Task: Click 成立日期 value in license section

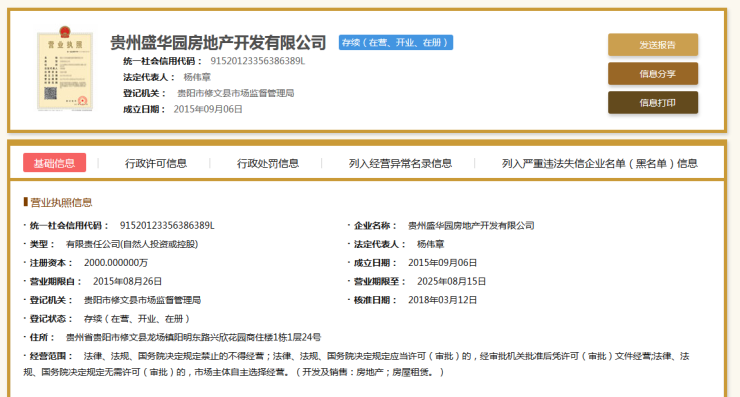Action: point(442,262)
